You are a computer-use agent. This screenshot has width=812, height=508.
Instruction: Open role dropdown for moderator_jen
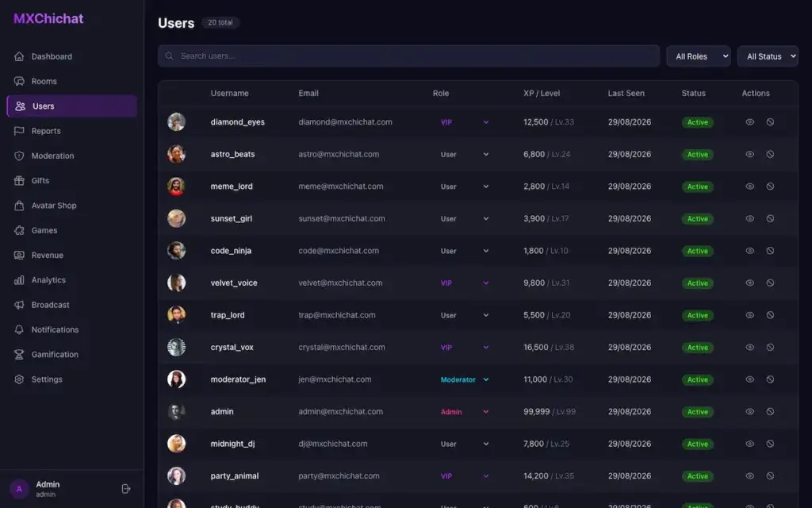[x=463, y=379]
